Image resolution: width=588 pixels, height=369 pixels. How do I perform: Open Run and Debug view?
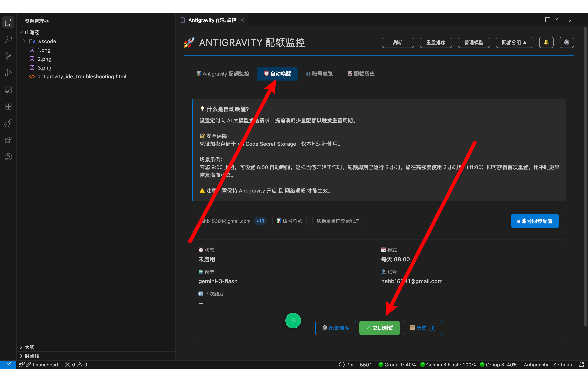point(8,73)
